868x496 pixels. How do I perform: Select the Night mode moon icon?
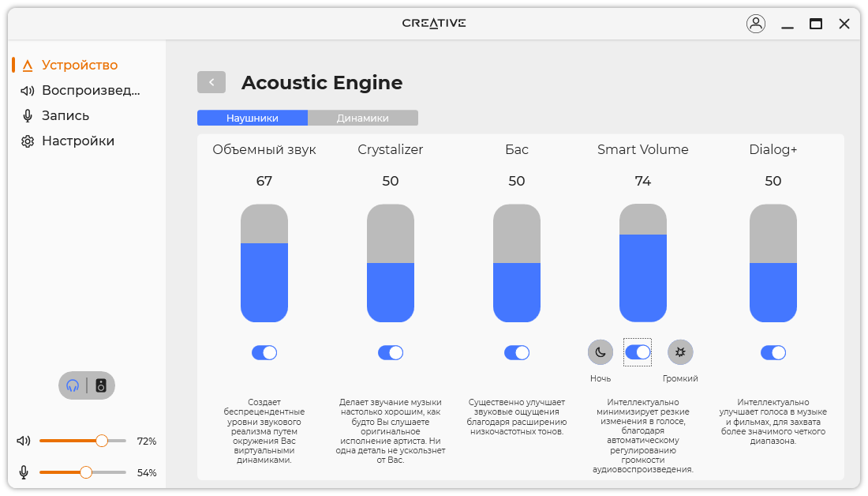coord(600,352)
